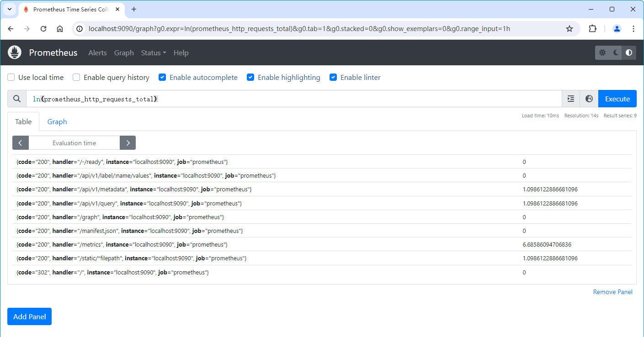This screenshot has width=644, height=337.
Task: Go to next evaluation time
Action: [128, 143]
